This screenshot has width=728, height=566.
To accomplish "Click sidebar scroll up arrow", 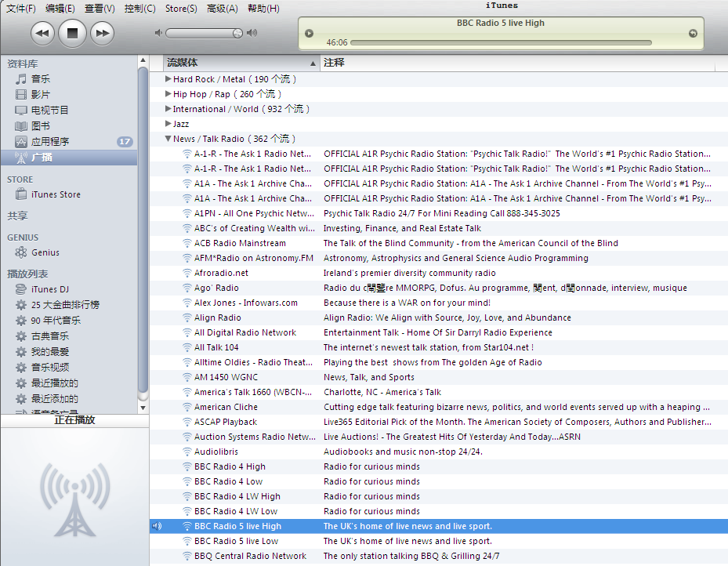I will pos(143,60).
